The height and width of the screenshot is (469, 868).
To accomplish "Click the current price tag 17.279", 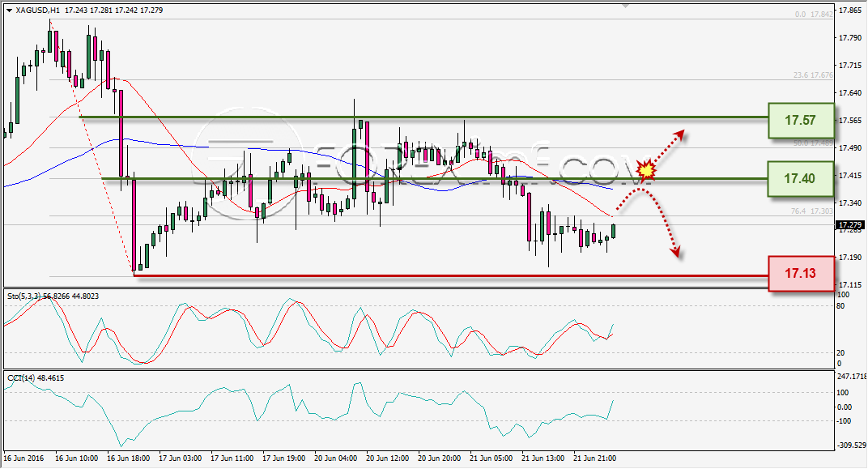I will pyautogui.click(x=849, y=225).
